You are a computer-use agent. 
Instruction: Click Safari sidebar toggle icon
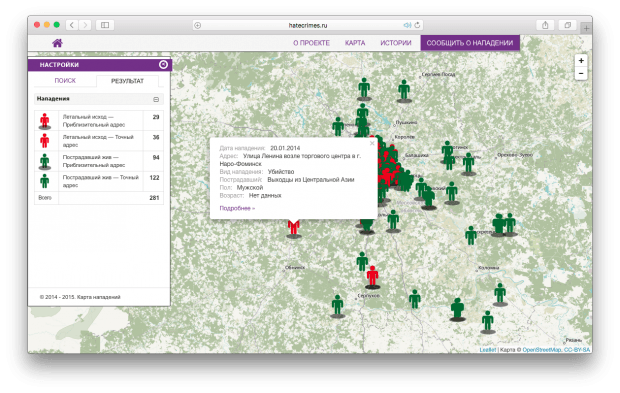[x=105, y=25]
